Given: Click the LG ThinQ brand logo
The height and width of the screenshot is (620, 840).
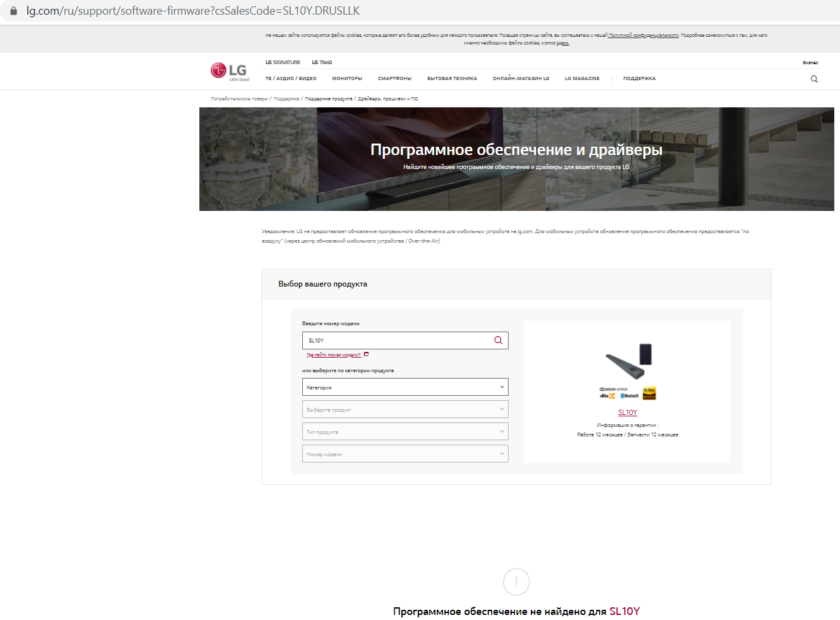Looking at the screenshot, I should (x=322, y=62).
